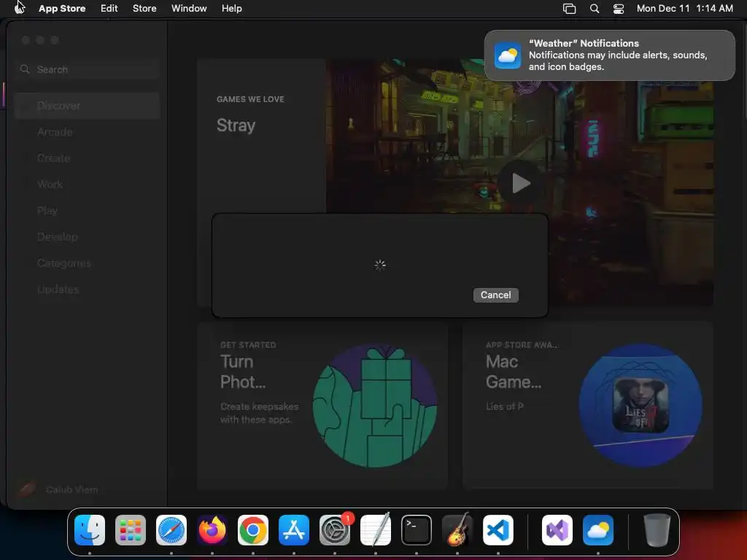Click the App Store search field

(x=88, y=69)
